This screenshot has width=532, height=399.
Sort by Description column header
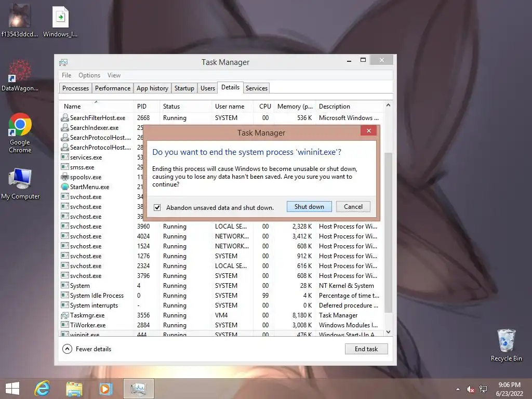pyautogui.click(x=350, y=106)
